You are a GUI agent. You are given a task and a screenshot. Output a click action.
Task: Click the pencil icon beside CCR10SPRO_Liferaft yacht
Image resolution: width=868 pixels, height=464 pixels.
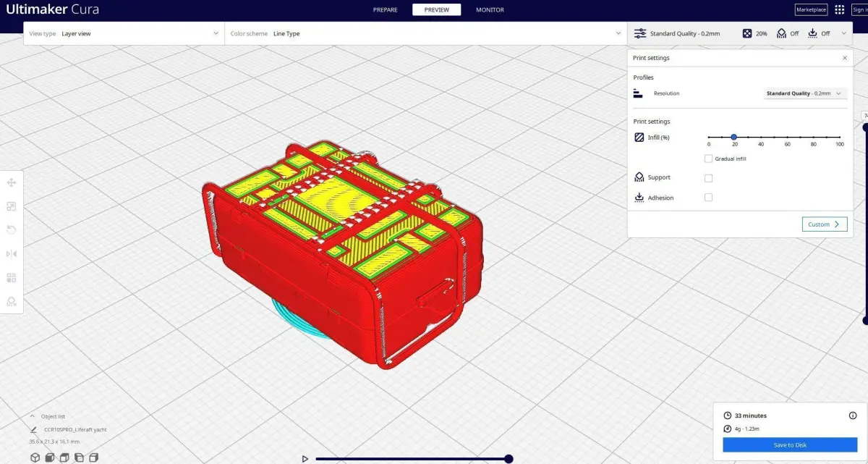[33, 429]
